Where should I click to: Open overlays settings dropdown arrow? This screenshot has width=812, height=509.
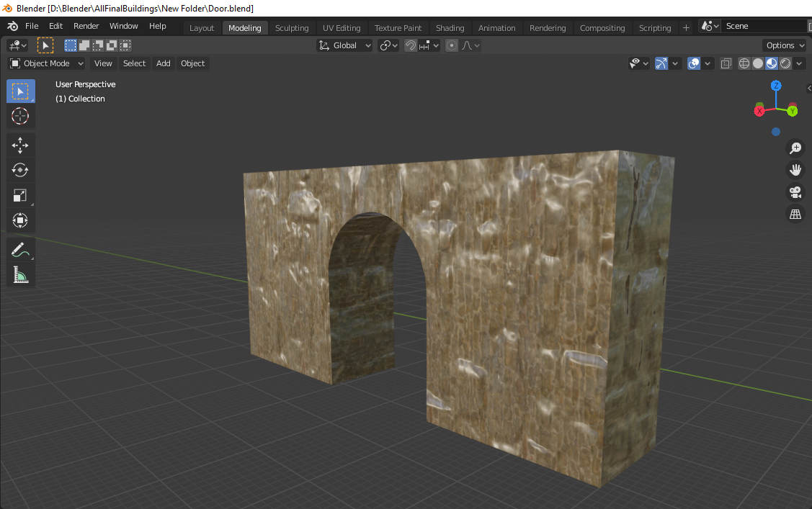[708, 63]
